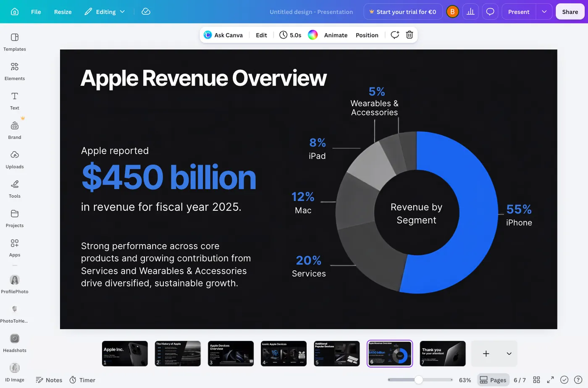Add a new page with the plus button
The height and width of the screenshot is (388, 588).
click(486, 354)
